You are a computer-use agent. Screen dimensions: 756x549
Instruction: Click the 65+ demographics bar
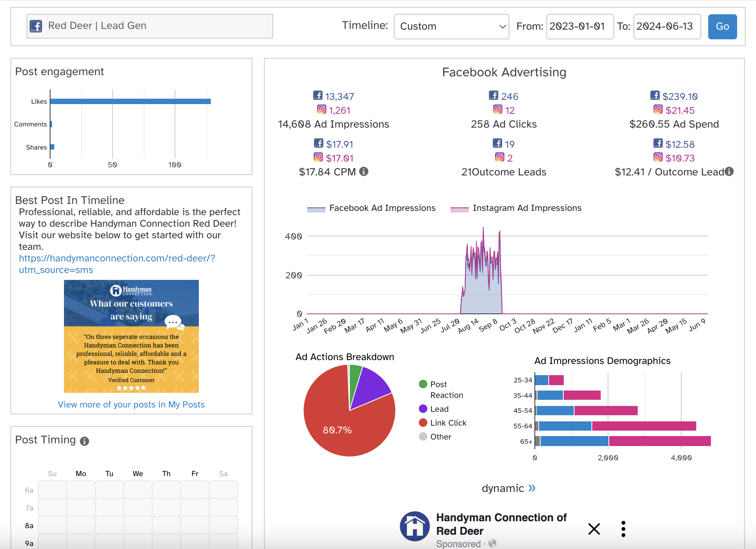(623, 441)
